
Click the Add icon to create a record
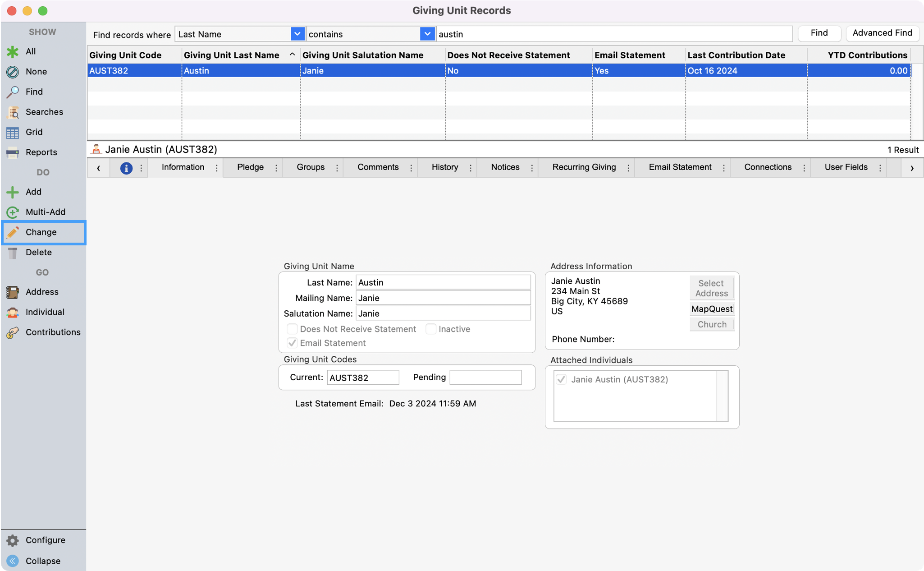tap(12, 192)
